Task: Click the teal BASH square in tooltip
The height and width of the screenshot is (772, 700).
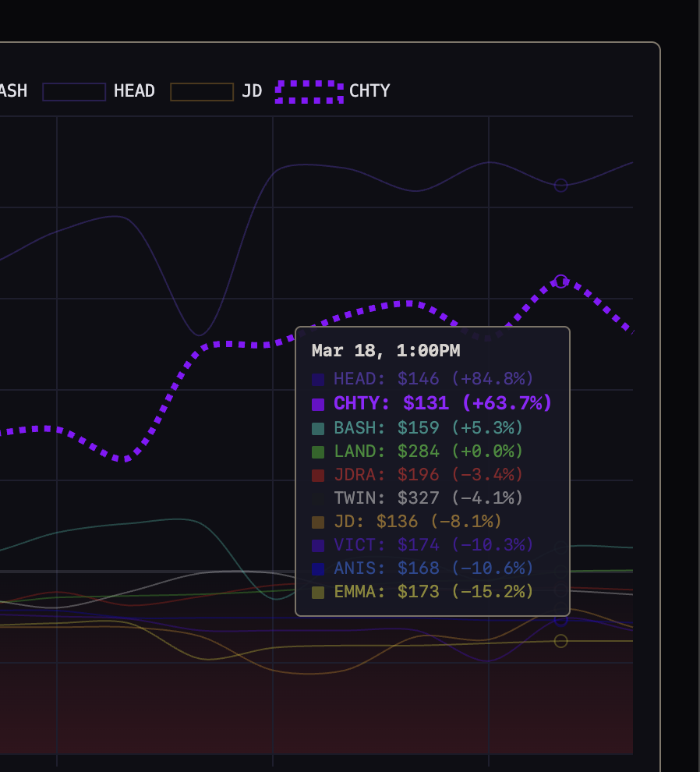Action: [318, 428]
